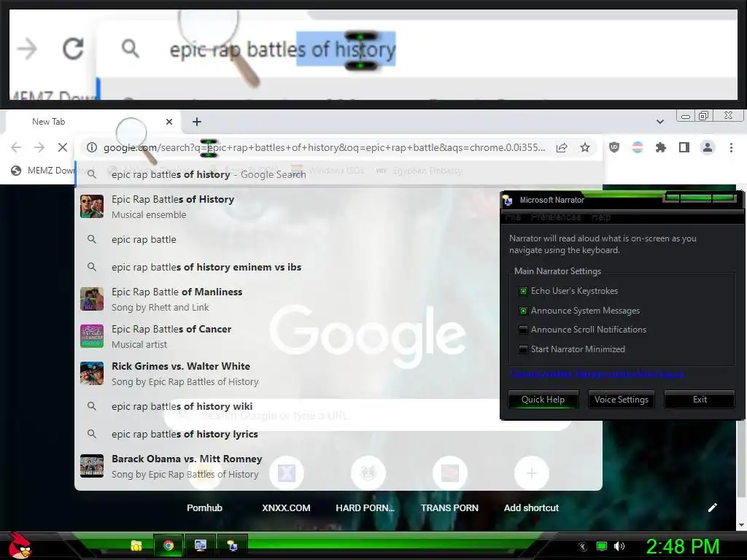This screenshot has width=747, height=560.
Task: Click the Epic Rap Battles of History thumbnail
Action: [92, 206]
